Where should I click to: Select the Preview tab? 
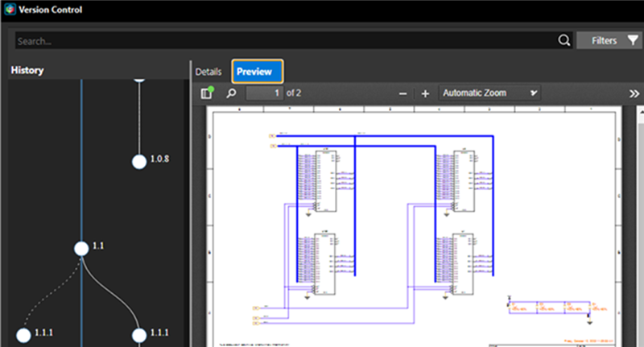coord(257,72)
